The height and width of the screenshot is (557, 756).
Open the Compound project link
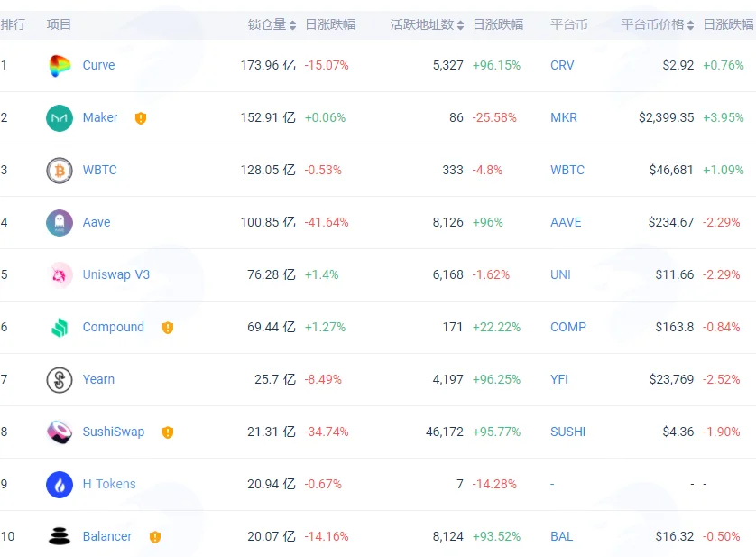tap(114, 327)
